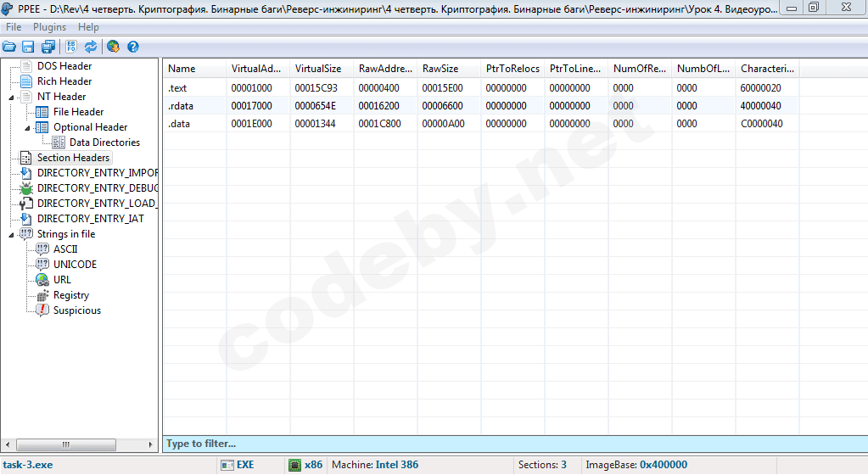Click the Open file folder toolbar icon
This screenshot has height=475, width=868.
pos(8,47)
